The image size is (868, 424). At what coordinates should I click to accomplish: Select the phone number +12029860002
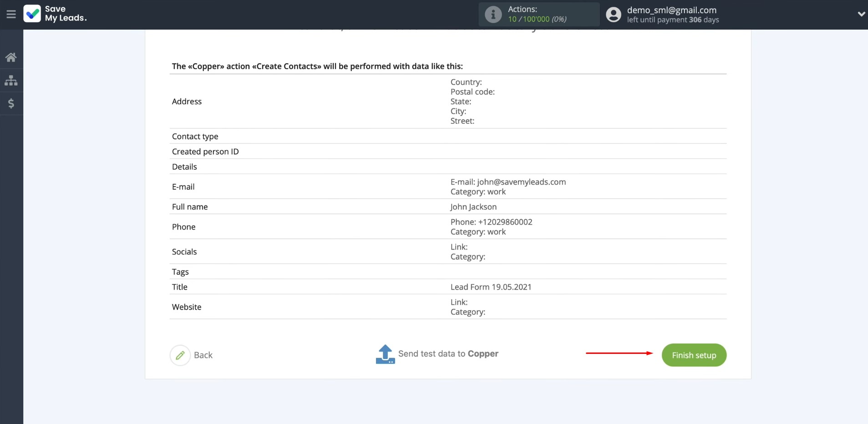[x=505, y=222]
